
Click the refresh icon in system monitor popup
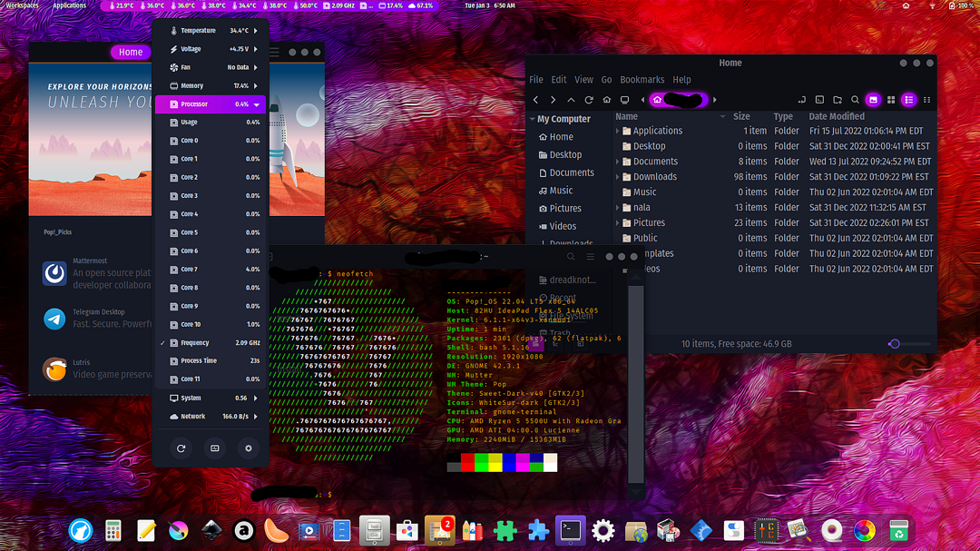click(x=181, y=448)
